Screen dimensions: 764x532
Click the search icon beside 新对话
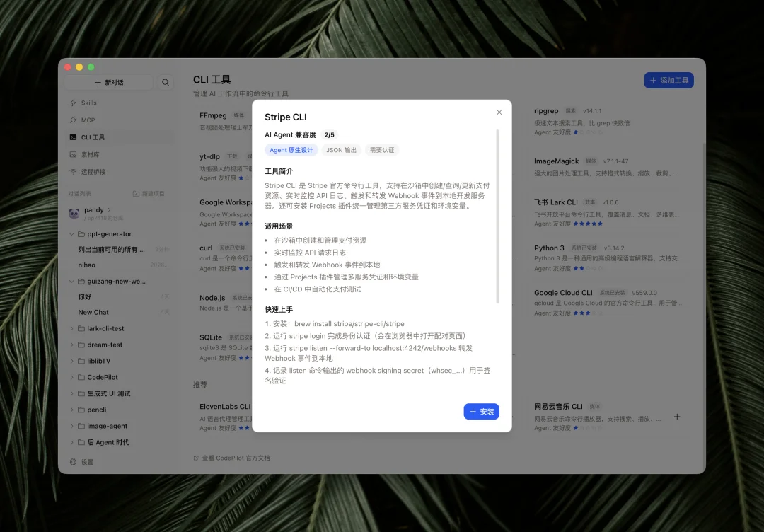pos(165,82)
